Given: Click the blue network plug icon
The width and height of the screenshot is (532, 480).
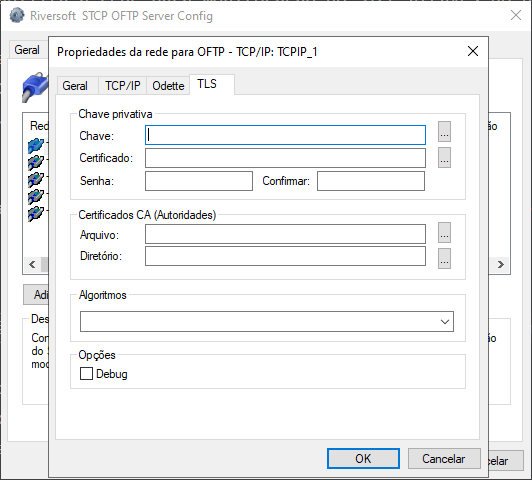Looking at the screenshot, I should pos(35,87).
